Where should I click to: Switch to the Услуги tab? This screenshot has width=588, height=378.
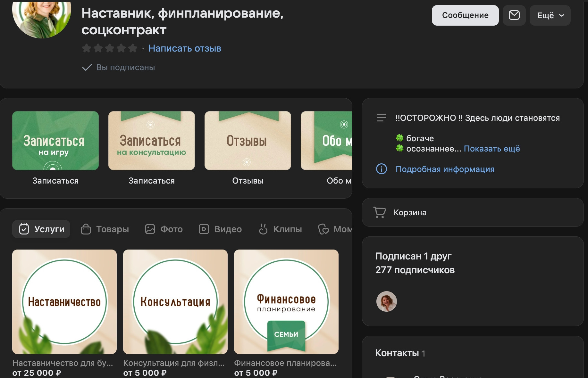point(41,229)
